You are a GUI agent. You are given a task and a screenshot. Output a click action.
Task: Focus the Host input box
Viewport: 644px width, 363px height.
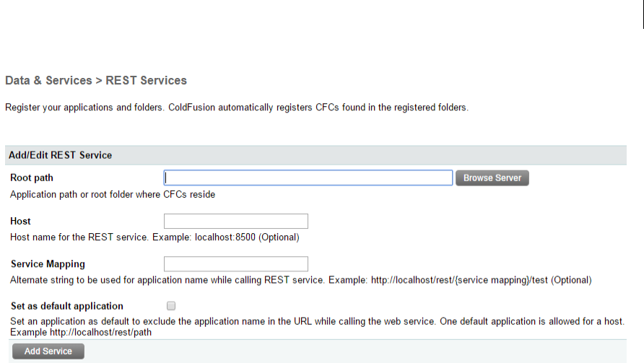point(236,221)
